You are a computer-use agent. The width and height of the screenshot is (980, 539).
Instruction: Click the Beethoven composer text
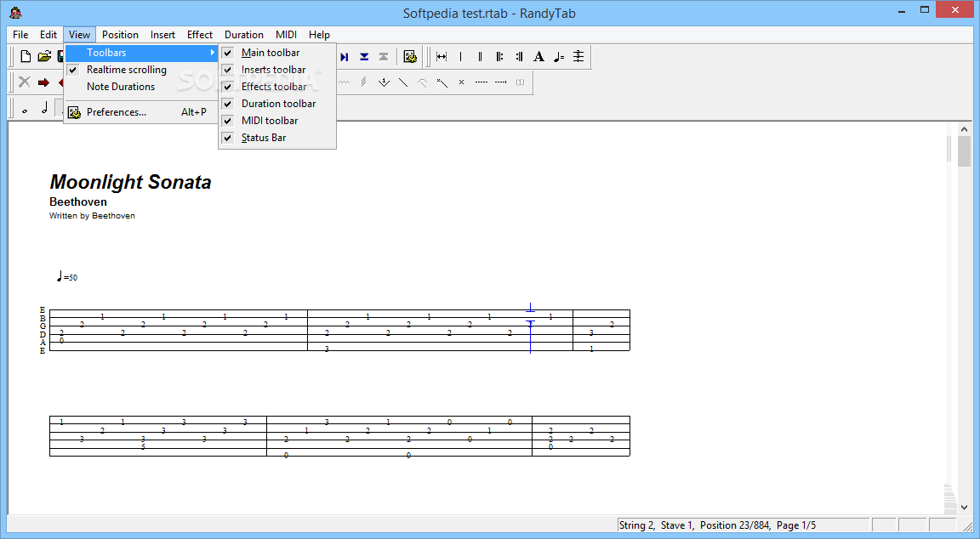tap(78, 201)
